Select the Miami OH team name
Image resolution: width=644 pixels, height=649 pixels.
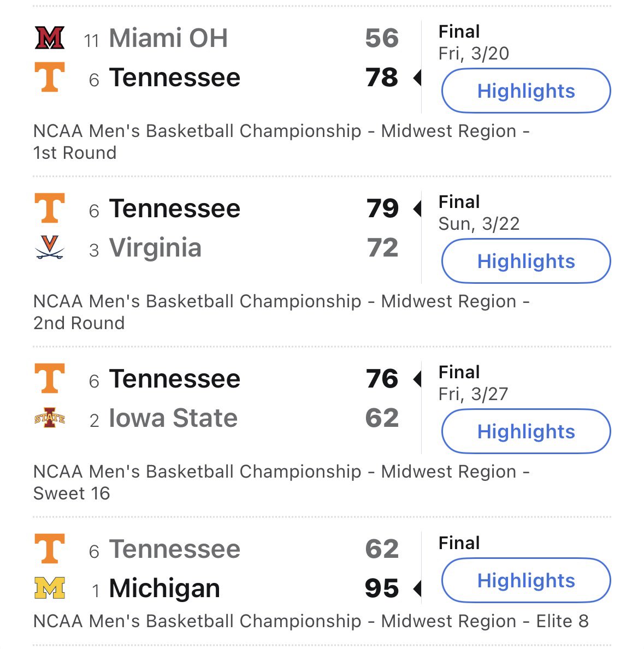click(x=168, y=38)
